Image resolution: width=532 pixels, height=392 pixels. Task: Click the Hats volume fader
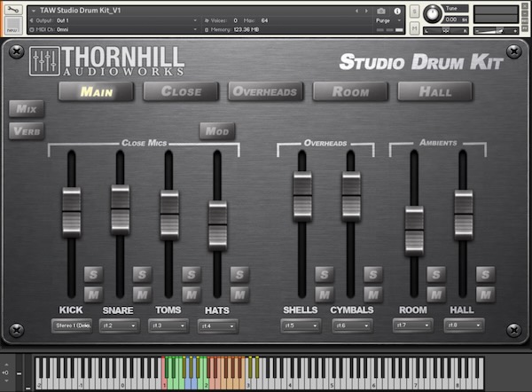217,225
